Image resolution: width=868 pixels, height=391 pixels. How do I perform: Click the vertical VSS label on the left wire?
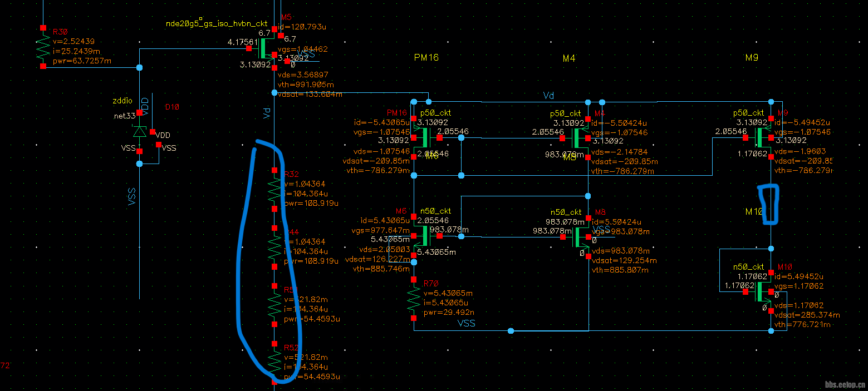tap(132, 197)
